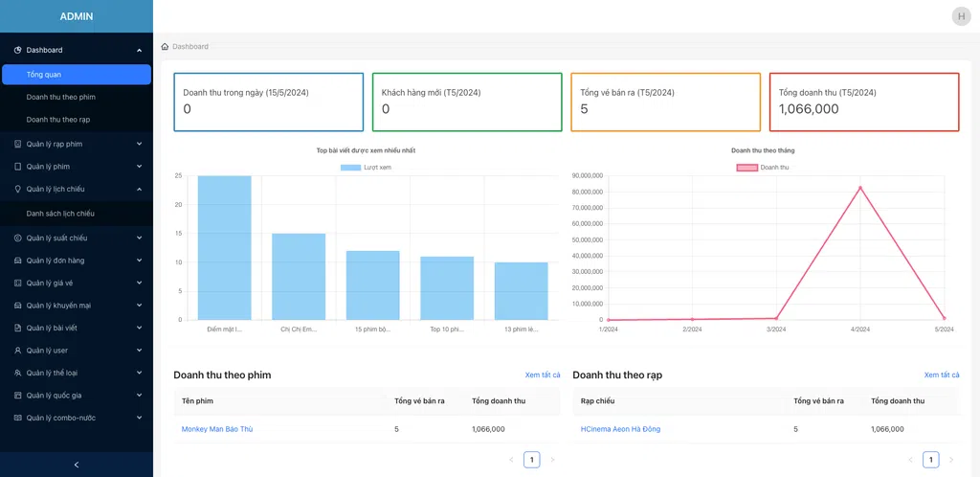Click the home icon in breadcrumb
The height and width of the screenshot is (477, 980).
[x=165, y=46]
